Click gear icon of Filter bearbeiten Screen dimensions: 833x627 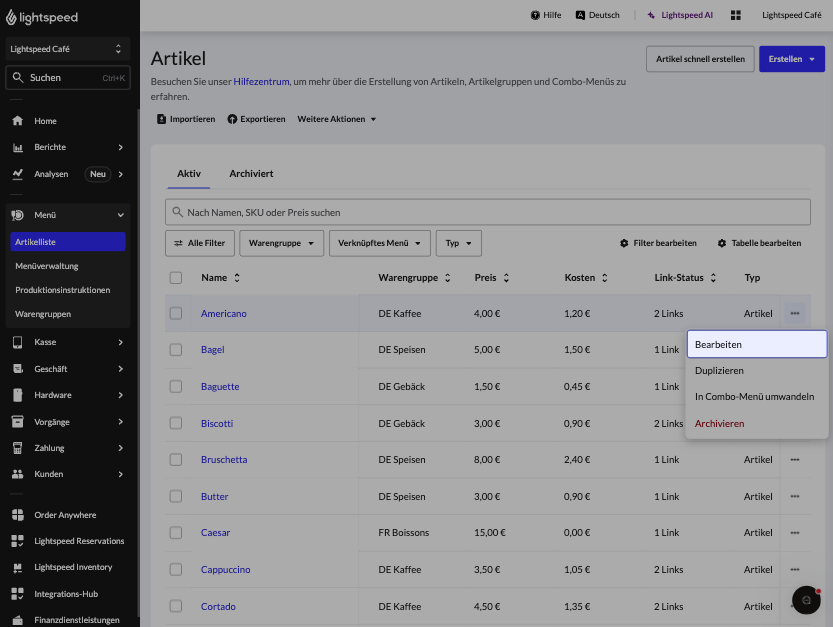(624, 243)
